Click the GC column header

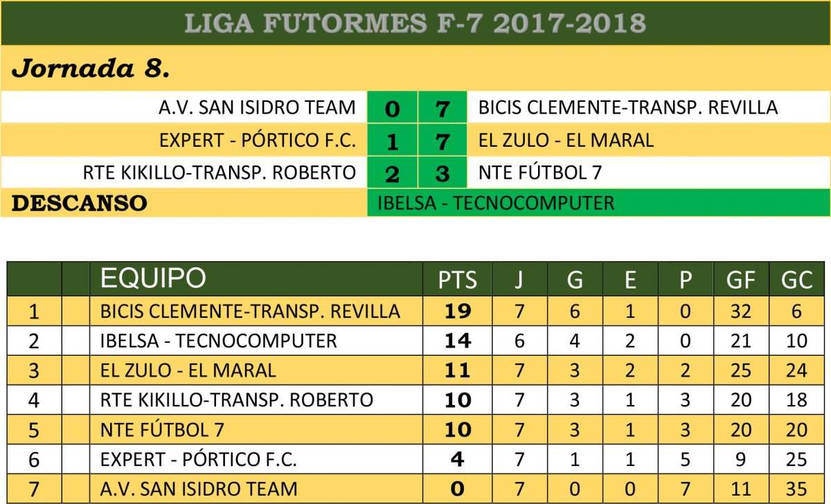click(796, 280)
